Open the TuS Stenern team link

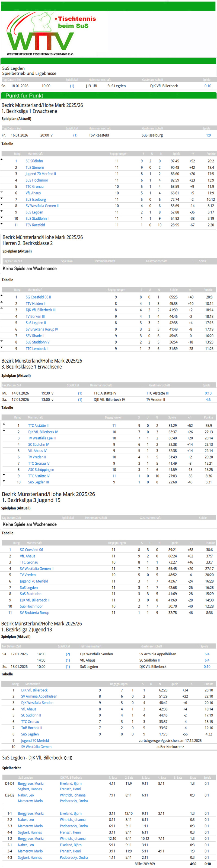point(35,168)
